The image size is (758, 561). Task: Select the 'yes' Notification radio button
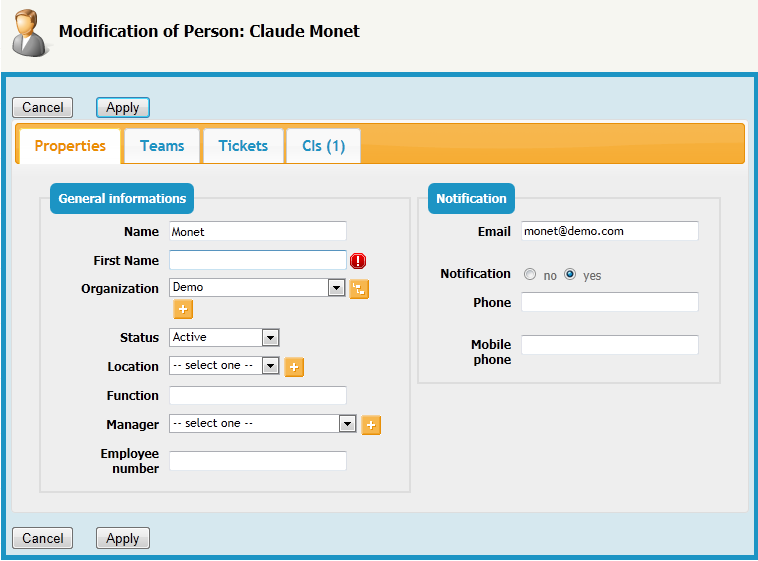[x=570, y=274]
